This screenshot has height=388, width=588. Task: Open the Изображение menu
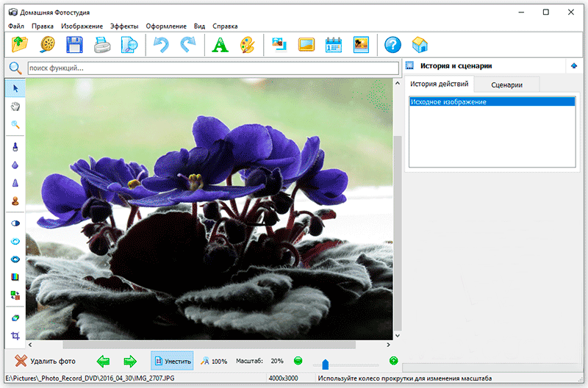pos(82,26)
